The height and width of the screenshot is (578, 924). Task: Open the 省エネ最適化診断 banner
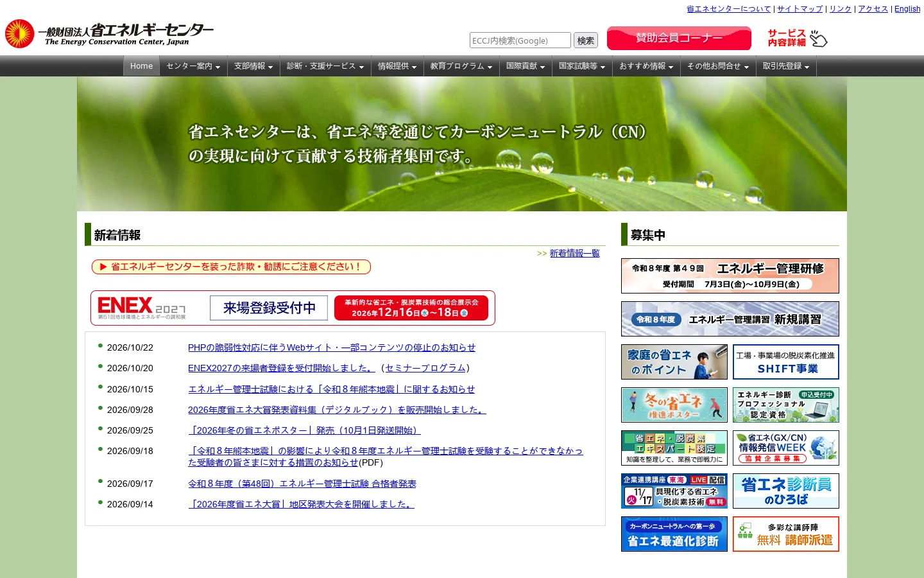(x=674, y=534)
